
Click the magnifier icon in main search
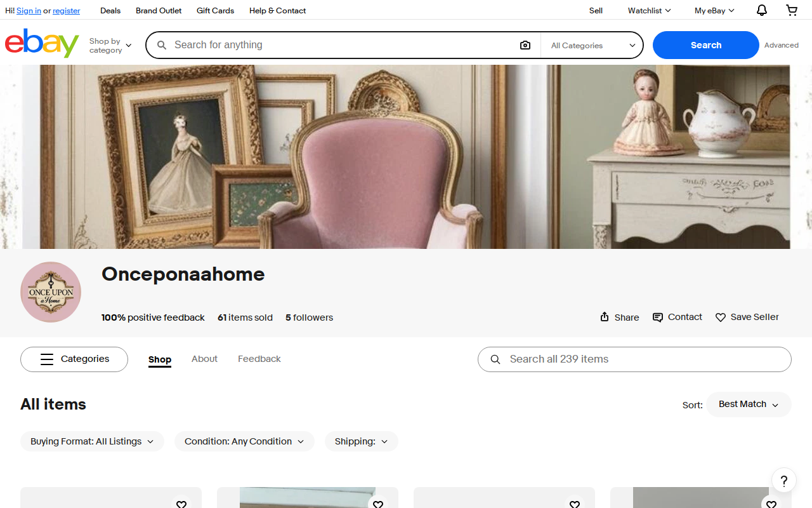pos(162,45)
